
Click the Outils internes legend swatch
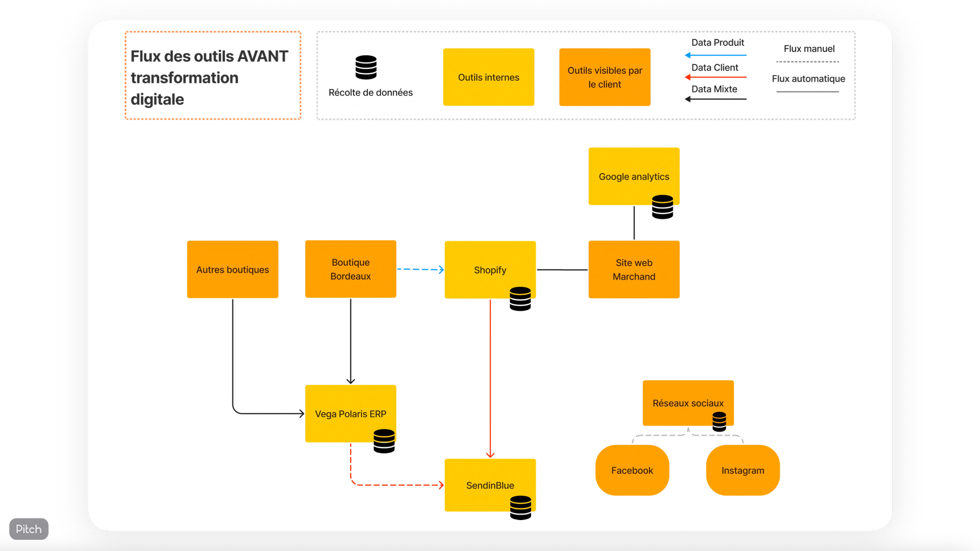point(488,77)
